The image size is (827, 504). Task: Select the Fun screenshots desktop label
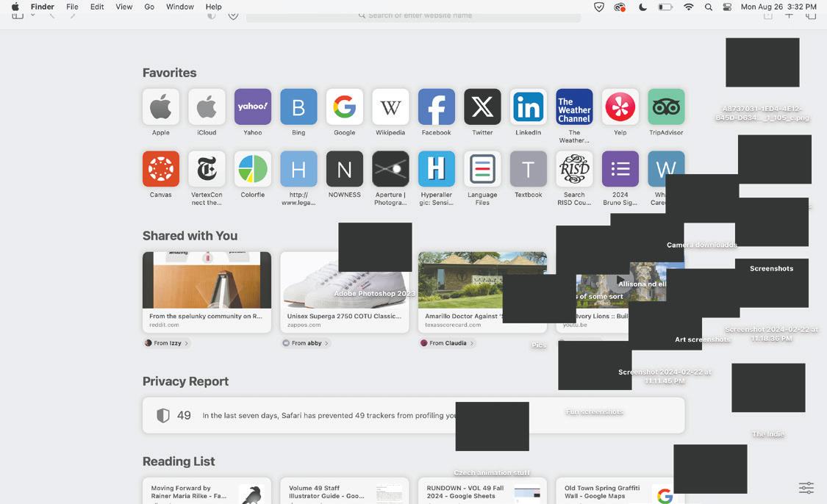[x=595, y=411]
